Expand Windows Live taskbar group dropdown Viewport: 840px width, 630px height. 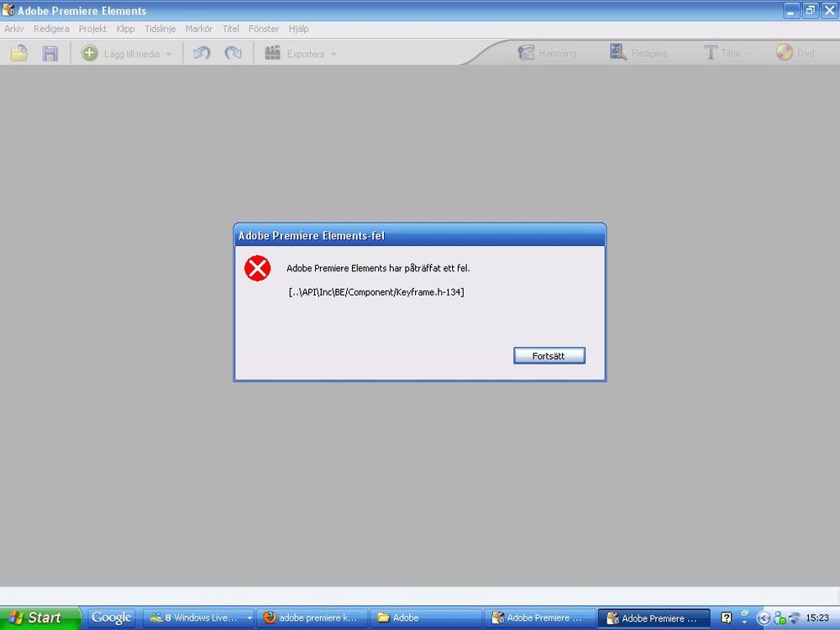[249, 618]
